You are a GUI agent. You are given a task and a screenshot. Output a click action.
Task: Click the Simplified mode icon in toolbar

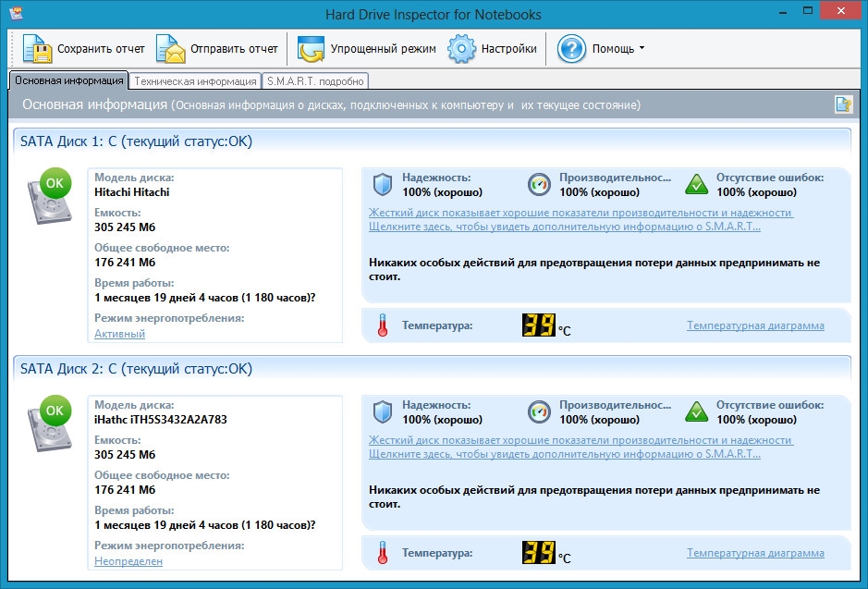coord(312,48)
